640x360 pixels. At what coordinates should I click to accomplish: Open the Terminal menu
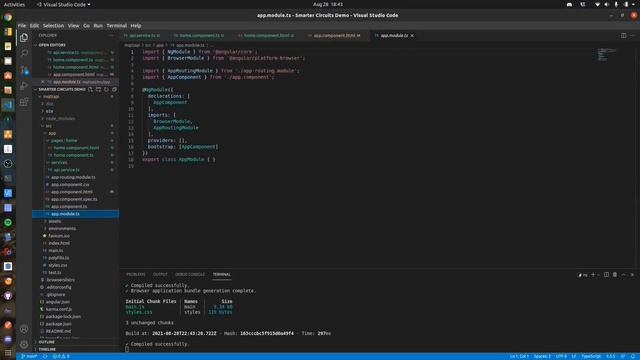pyautogui.click(x=117, y=25)
